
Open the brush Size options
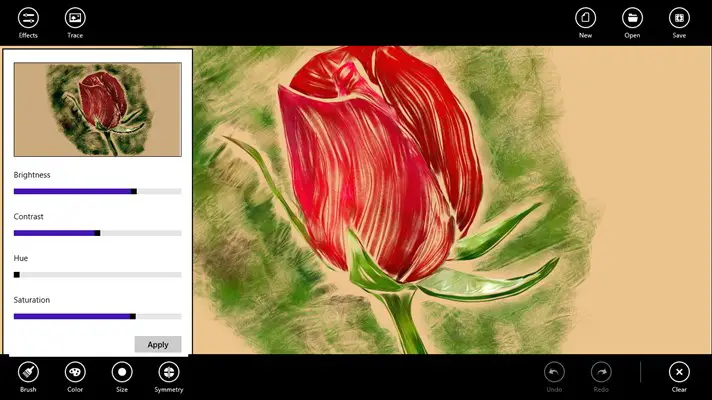pyautogui.click(x=122, y=372)
